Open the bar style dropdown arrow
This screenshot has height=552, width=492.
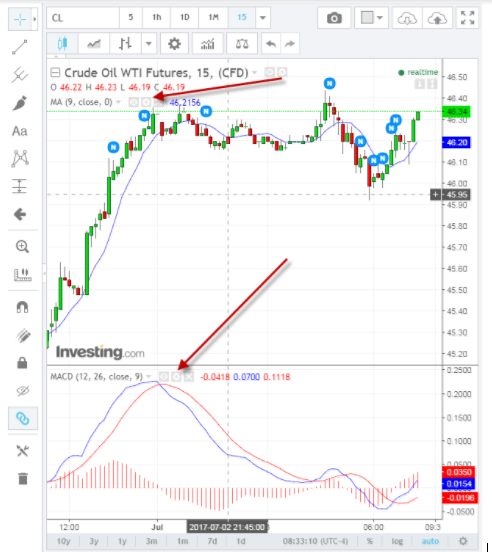149,44
